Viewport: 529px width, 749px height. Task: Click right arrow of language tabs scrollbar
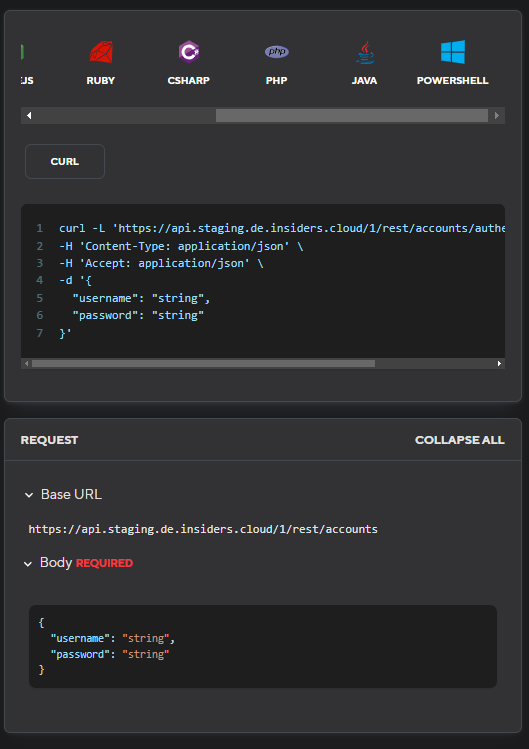[x=497, y=116]
